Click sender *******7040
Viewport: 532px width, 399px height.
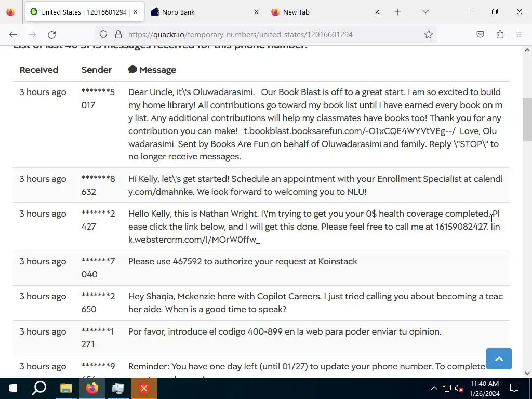pos(98,268)
